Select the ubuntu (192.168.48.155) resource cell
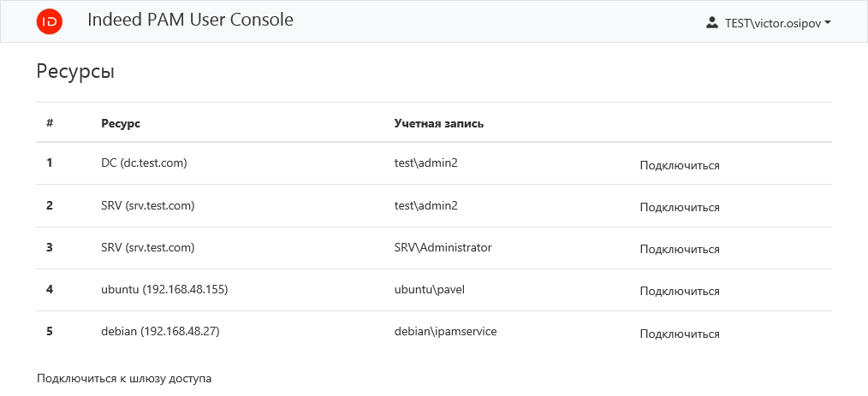 (x=163, y=289)
